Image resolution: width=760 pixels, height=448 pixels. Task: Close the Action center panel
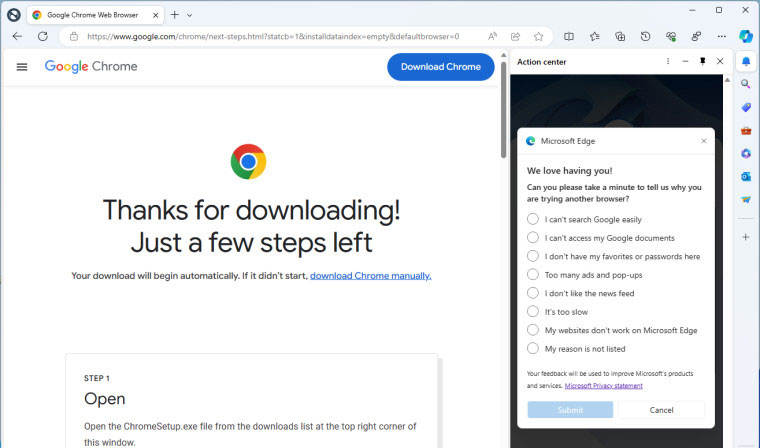point(720,61)
